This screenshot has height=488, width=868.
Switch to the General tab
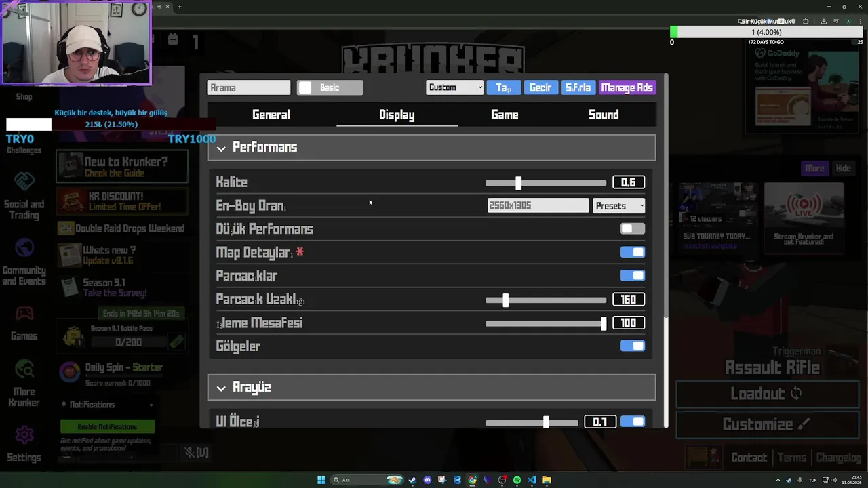(271, 115)
